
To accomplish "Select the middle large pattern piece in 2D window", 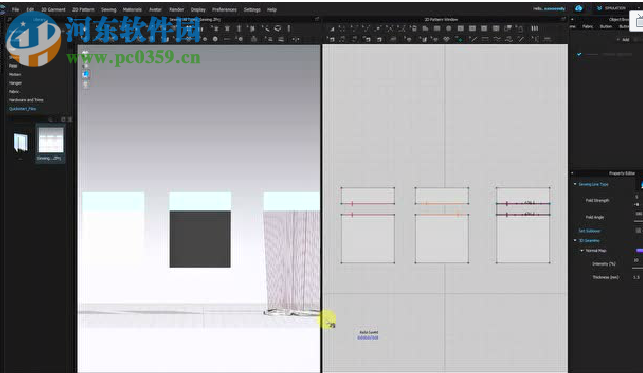I will (x=442, y=239).
